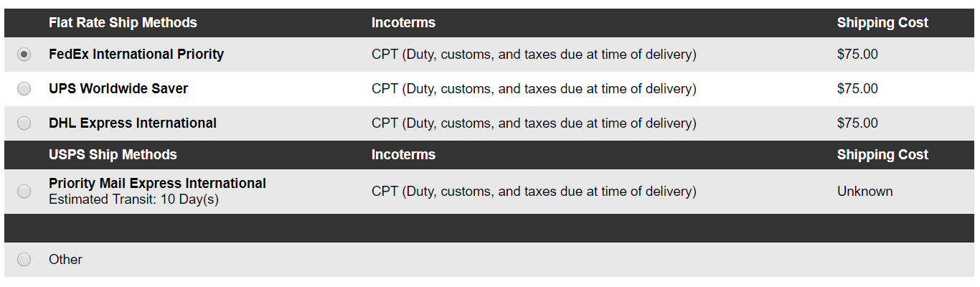This screenshot has height=287, width=980.
Task: Click the CPT incoterms text for DHL Express
Action: tap(534, 123)
